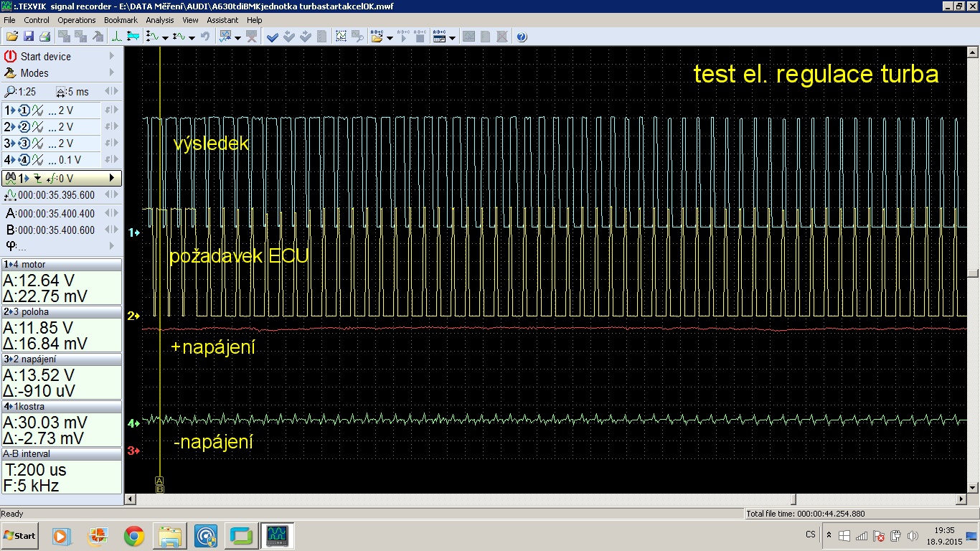
Task: Expand the trigger settings black arrow
Action: click(x=111, y=178)
